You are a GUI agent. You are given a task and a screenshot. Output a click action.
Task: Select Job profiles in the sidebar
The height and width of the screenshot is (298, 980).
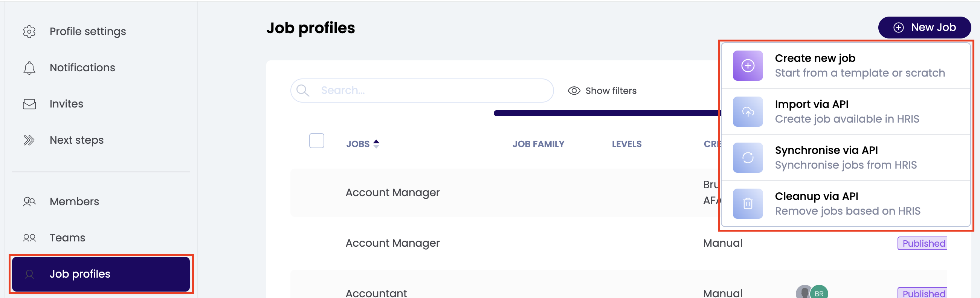click(101, 273)
